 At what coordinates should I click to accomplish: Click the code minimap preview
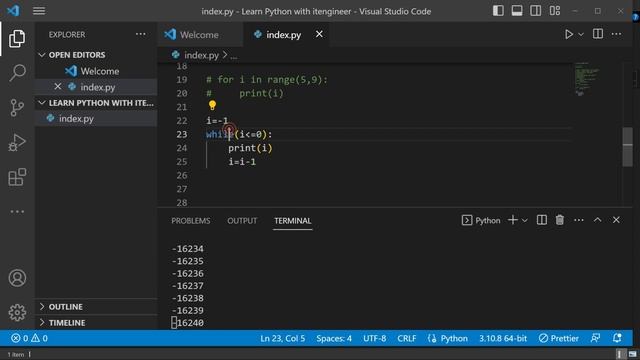[x=587, y=79]
